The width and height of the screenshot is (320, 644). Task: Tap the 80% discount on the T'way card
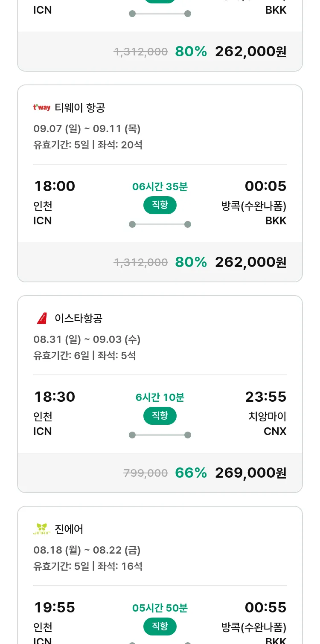pos(191,262)
